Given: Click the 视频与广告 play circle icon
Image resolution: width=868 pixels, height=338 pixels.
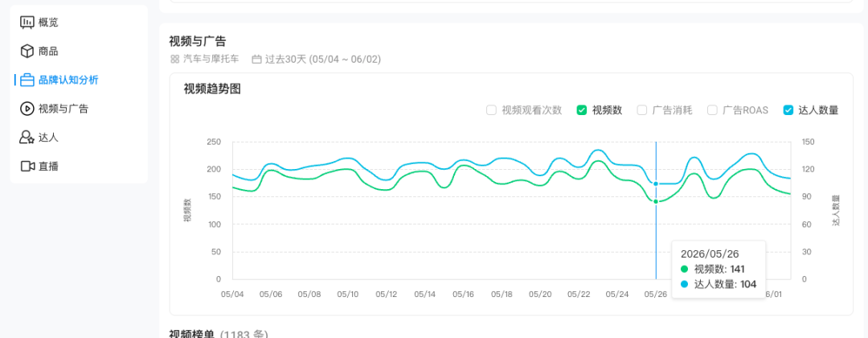Looking at the screenshot, I should click(27, 109).
